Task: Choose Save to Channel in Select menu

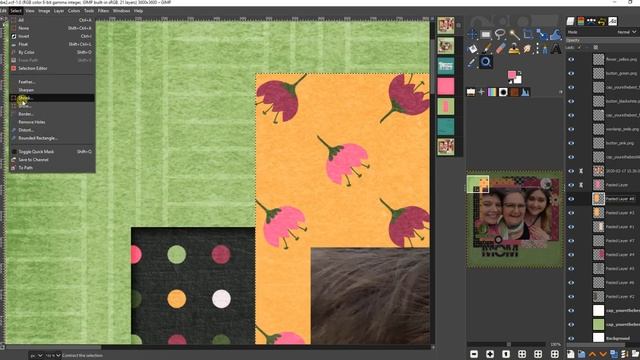Action: (52, 160)
